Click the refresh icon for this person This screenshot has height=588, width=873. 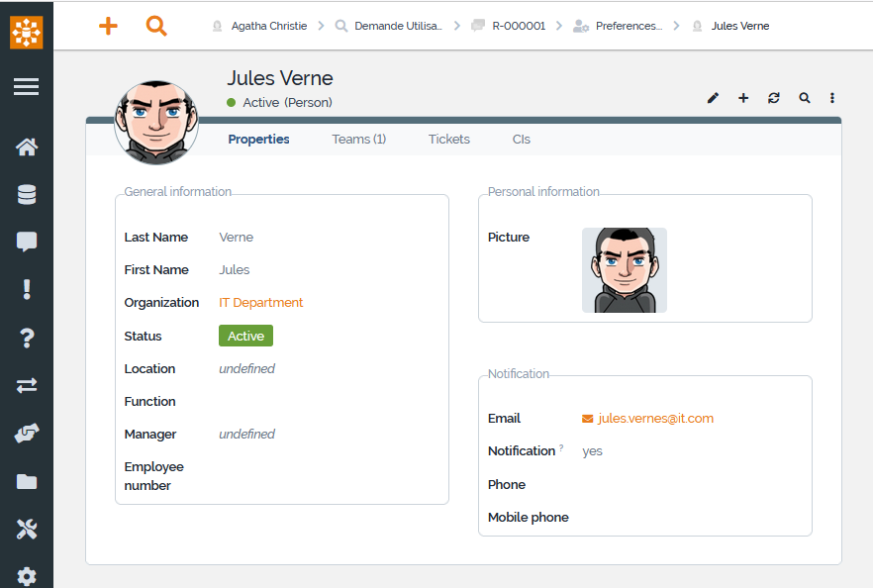(x=774, y=98)
